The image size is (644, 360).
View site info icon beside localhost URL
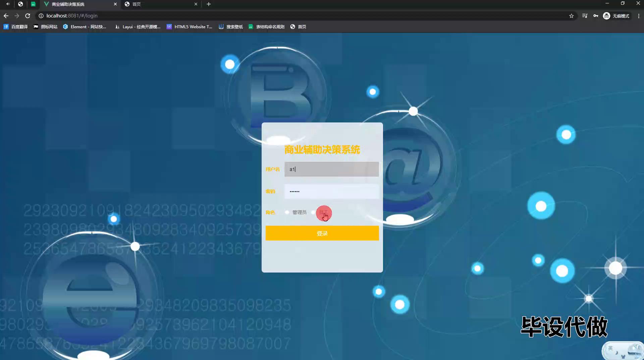point(41,16)
